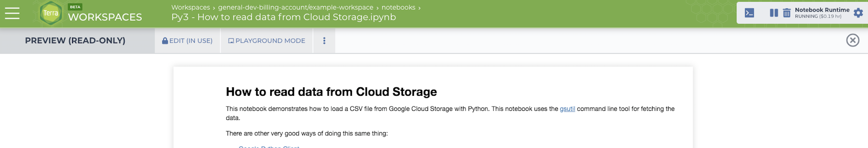
Task: Open the general-dev-billing-account/example-workspace breadcrumb
Action: [x=295, y=7]
